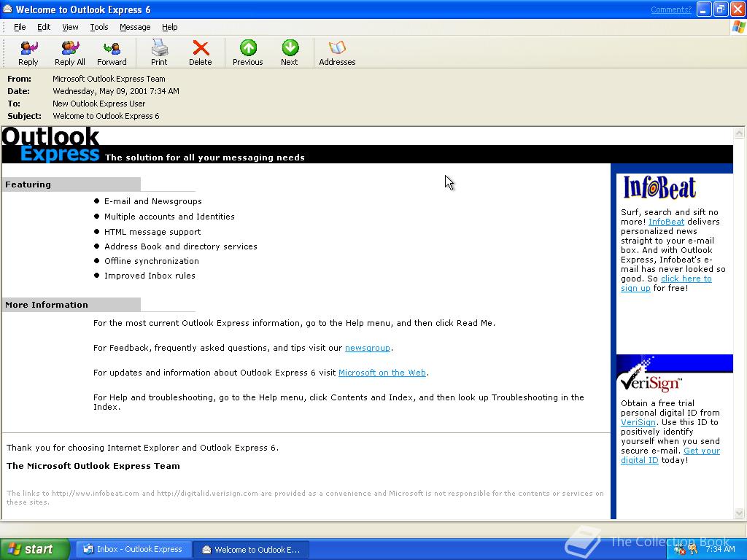This screenshot has width=747, height=560.
Task: Open the Help menu
Action: (169, 27)
